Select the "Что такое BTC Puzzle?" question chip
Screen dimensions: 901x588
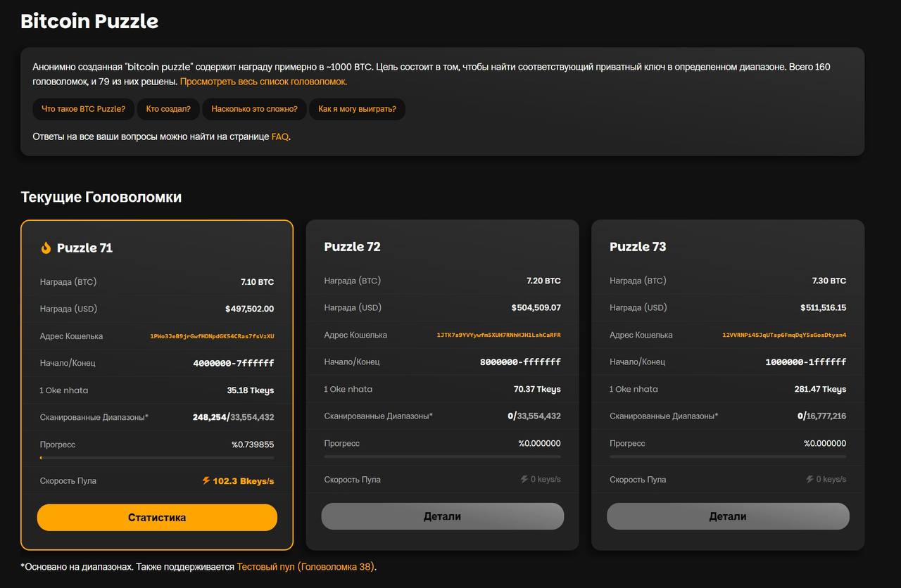pos(84,109)
